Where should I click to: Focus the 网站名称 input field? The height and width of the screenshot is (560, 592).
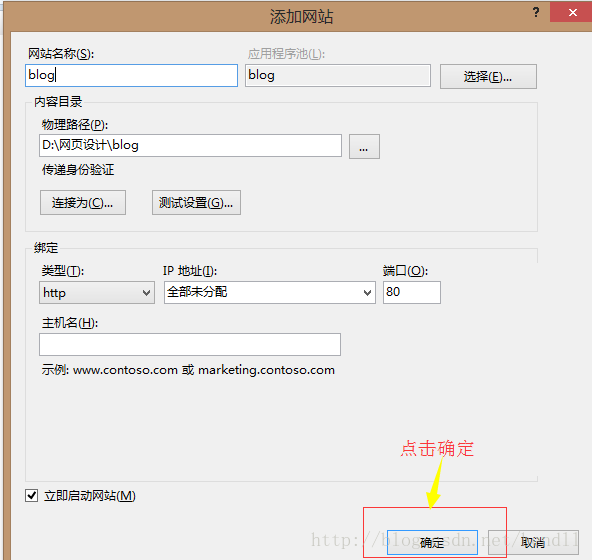tap(131, 75)
